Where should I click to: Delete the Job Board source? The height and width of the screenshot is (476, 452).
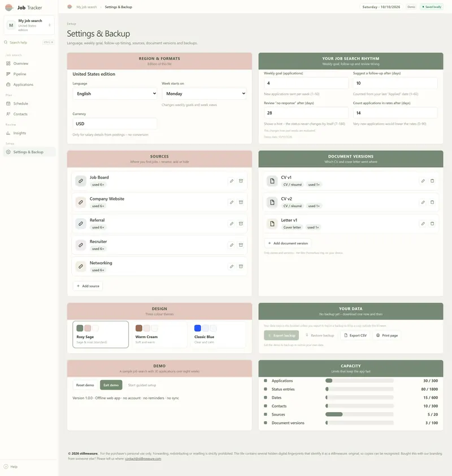coord(241,181)
